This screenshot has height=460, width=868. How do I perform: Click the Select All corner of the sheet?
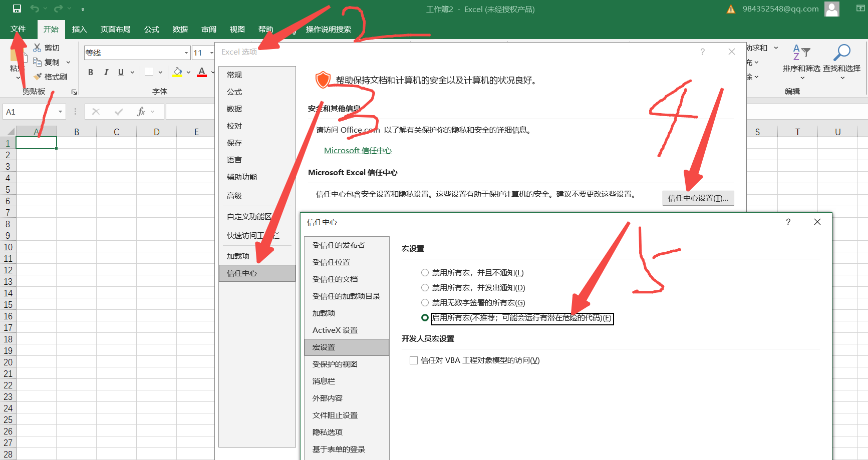9,132
